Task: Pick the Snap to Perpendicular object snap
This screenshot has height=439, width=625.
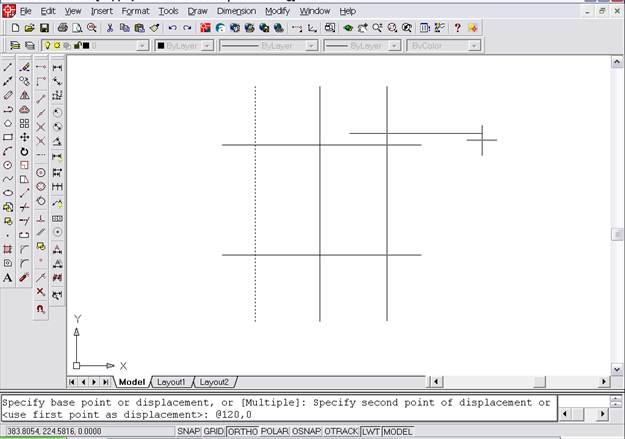Action: (x=41, y=219)
